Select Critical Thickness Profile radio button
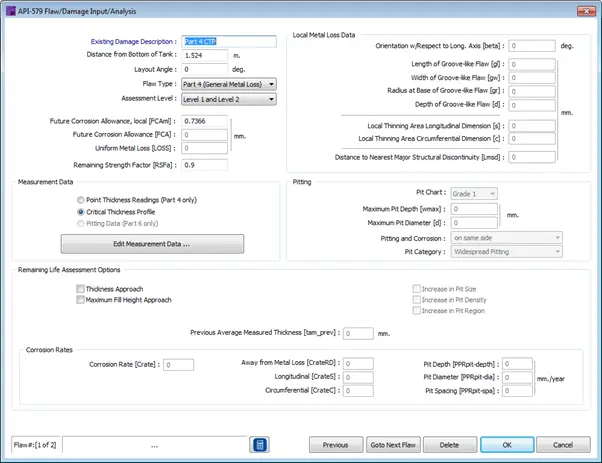This screenshot has height=463, width=602. tap(80, 212)
